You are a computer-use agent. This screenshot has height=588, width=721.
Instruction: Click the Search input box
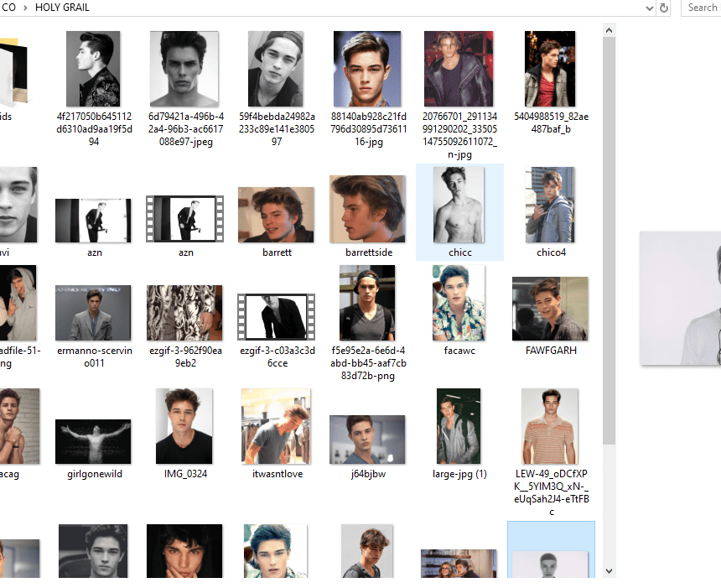701,8
